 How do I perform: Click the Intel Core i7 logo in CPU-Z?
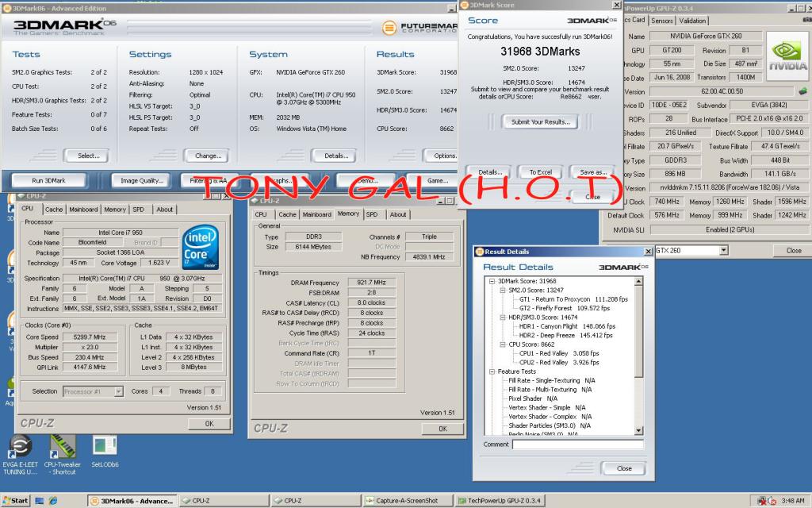201,247
